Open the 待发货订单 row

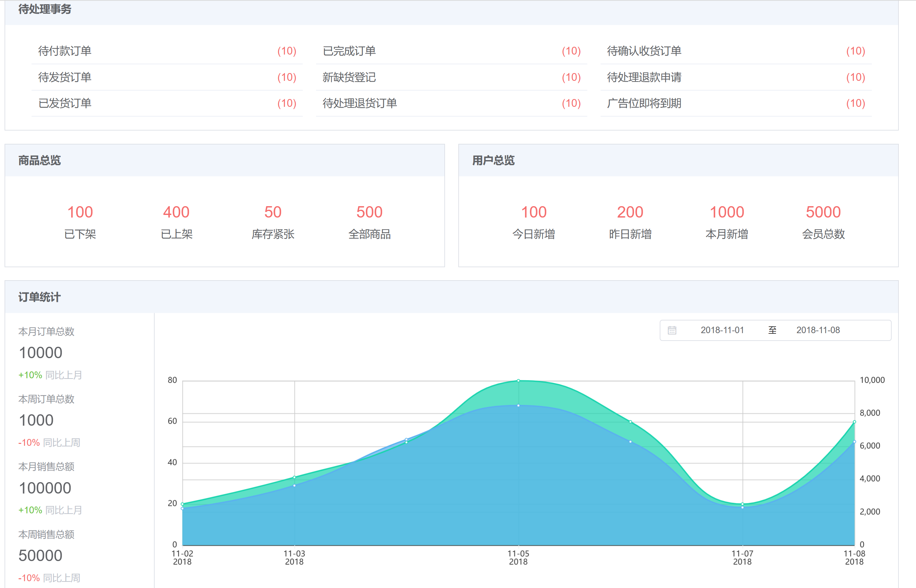[167, 77]
